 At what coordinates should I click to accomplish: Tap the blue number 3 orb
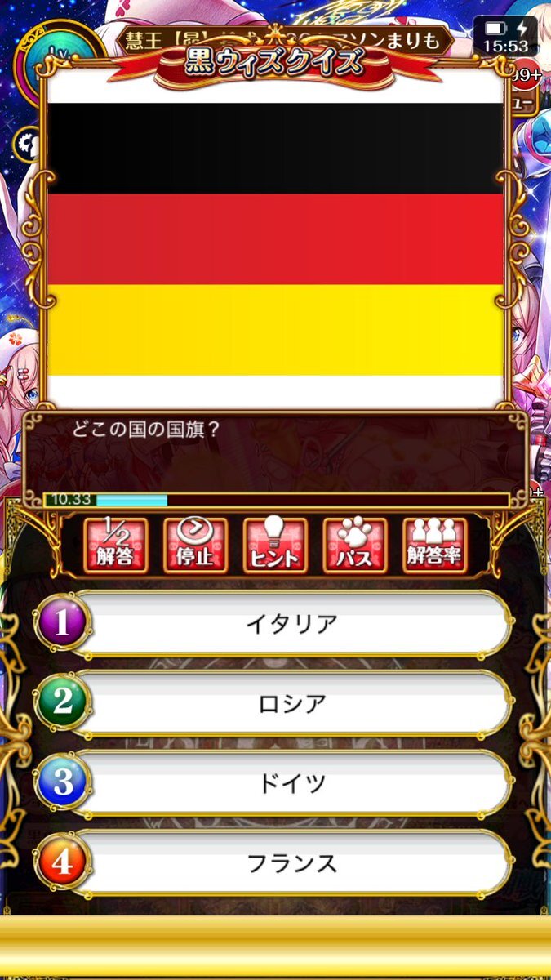click(63, 784)
